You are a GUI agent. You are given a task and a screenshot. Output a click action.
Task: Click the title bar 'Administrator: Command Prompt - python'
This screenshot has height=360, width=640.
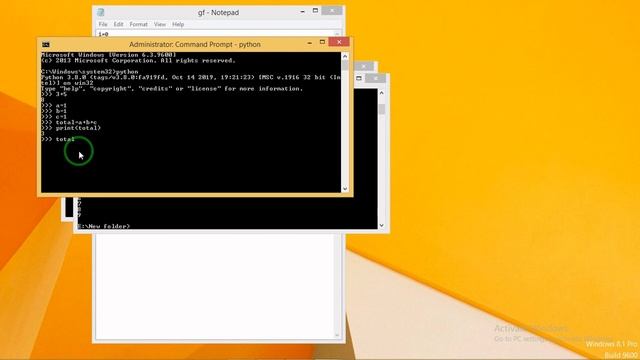[x=195, y=44]
